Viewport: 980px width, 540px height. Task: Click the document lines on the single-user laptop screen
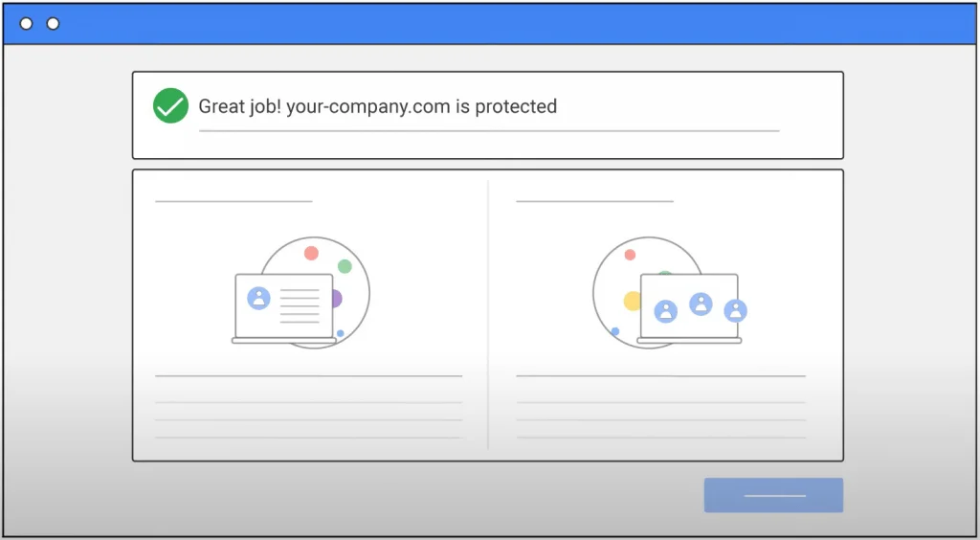pos(300,304)
